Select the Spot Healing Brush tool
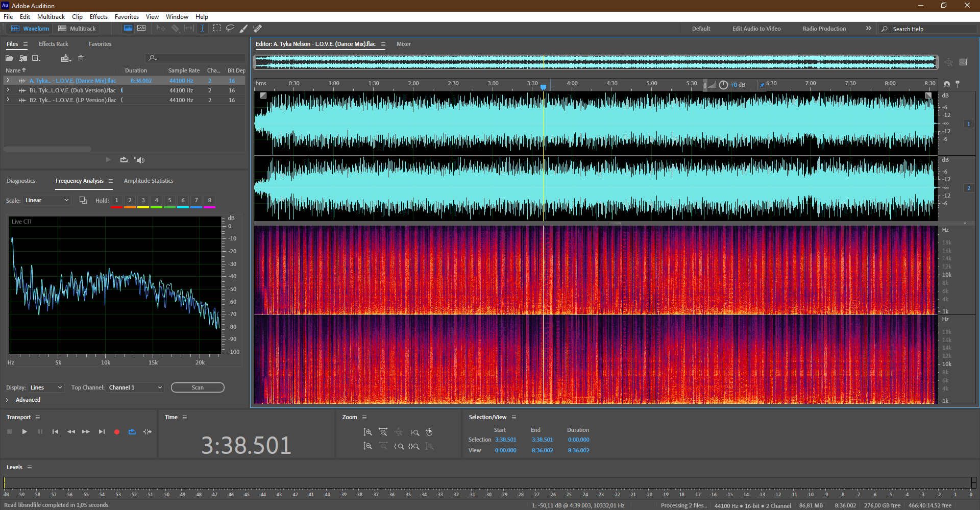This screenshot has width=980, height=510. (x=258, y=29)
